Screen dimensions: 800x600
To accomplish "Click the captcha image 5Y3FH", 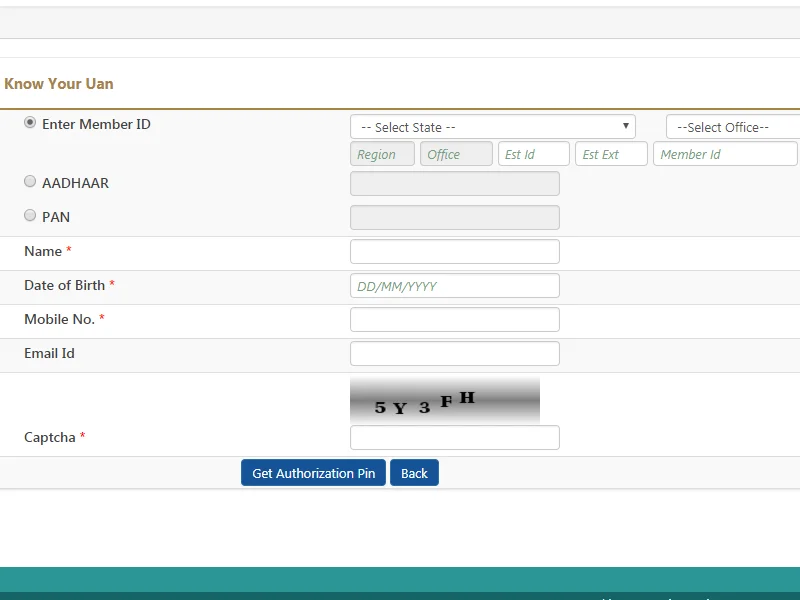I will 445,401.
